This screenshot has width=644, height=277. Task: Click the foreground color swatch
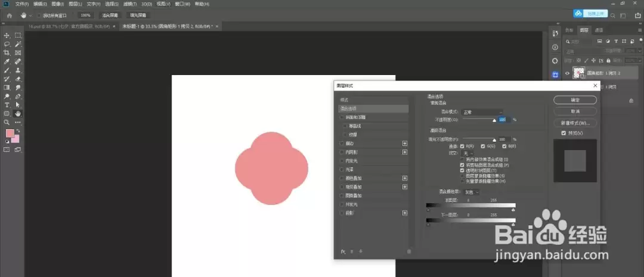click(10, 133)
